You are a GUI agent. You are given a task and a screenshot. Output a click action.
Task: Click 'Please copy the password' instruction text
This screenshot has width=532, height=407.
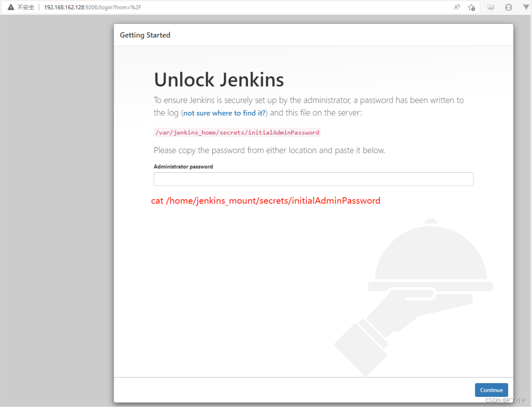click(269, 151)
